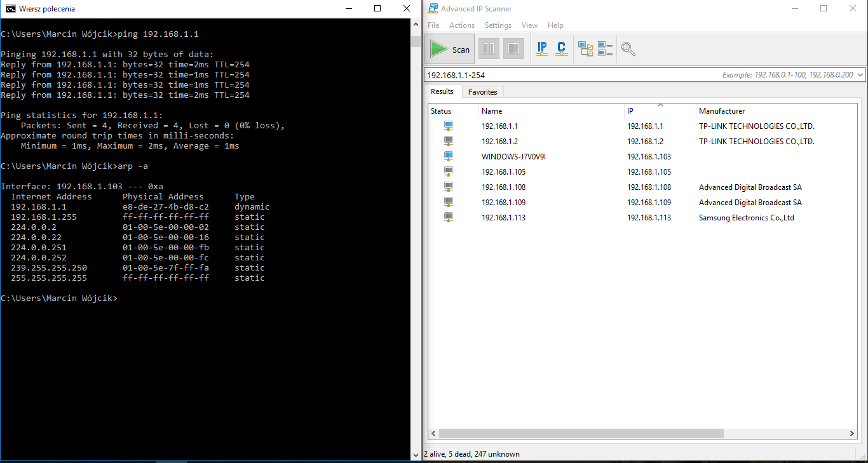The height and width of the screenshot is (463, 868).
Task: Minimize the command prompt window
Action: click(x=348, y=8)
